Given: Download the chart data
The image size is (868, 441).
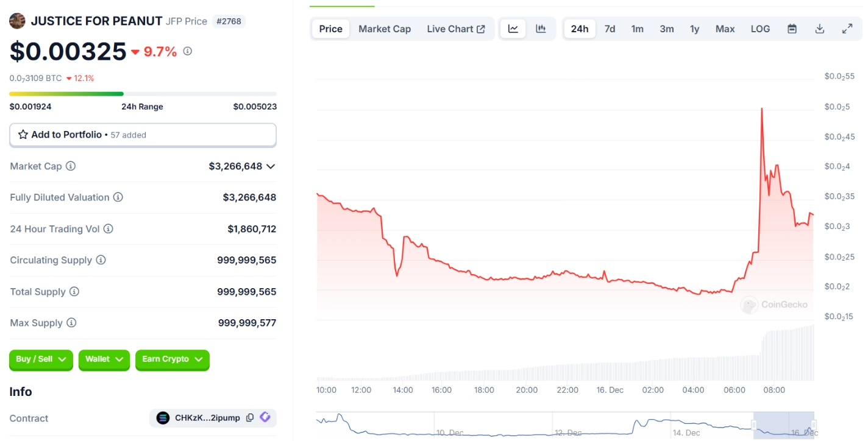Looking at the screenshot, I should [x=820, y=29].
